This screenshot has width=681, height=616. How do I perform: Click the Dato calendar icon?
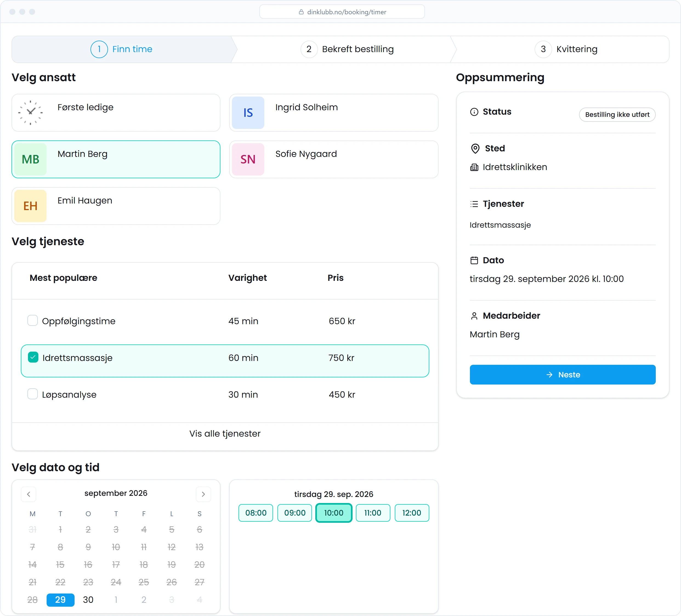474,260
